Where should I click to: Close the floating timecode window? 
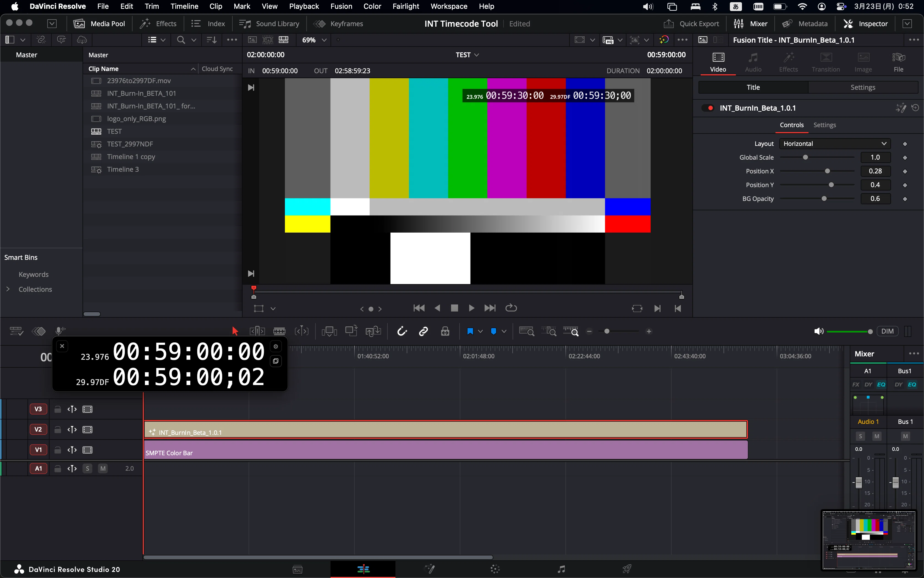tap(62, 346)
